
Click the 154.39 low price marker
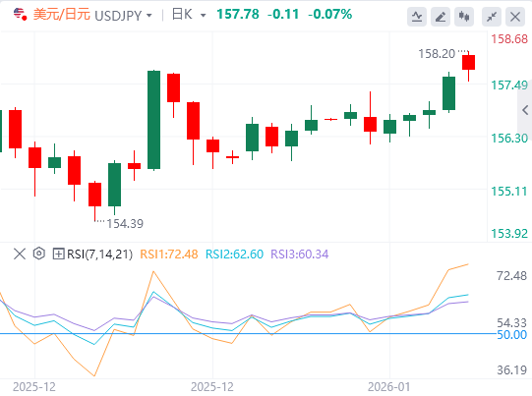(125, 224)
